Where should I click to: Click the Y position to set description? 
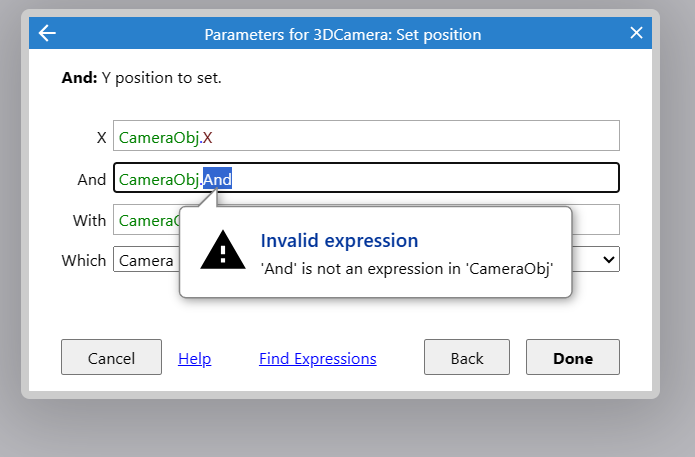161,78
